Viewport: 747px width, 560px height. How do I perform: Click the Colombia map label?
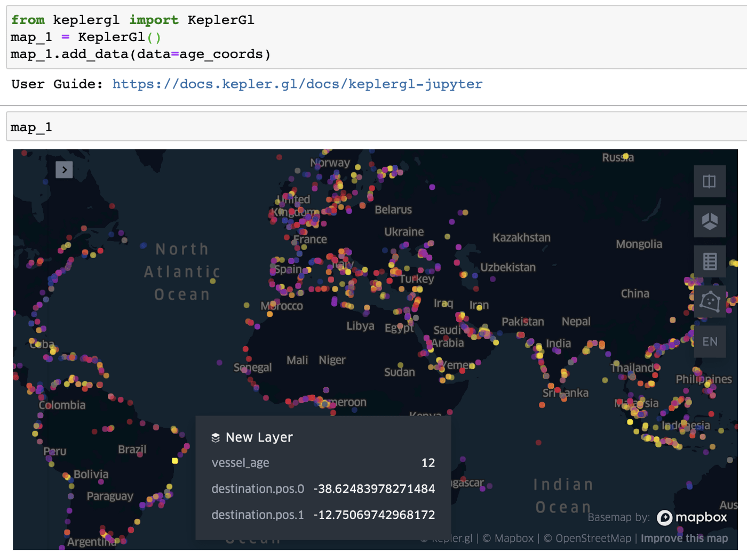point(62,405)
